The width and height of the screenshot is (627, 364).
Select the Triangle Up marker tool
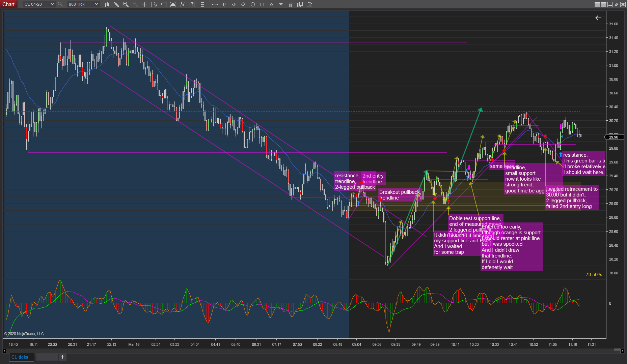coord(271,4)
